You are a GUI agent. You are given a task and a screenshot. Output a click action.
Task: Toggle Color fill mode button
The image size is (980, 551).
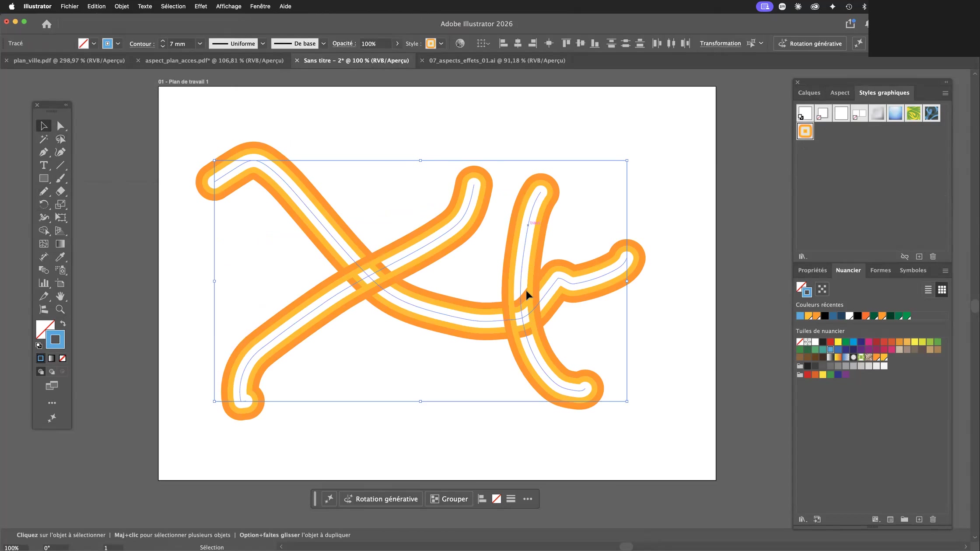tap(41, 358)
